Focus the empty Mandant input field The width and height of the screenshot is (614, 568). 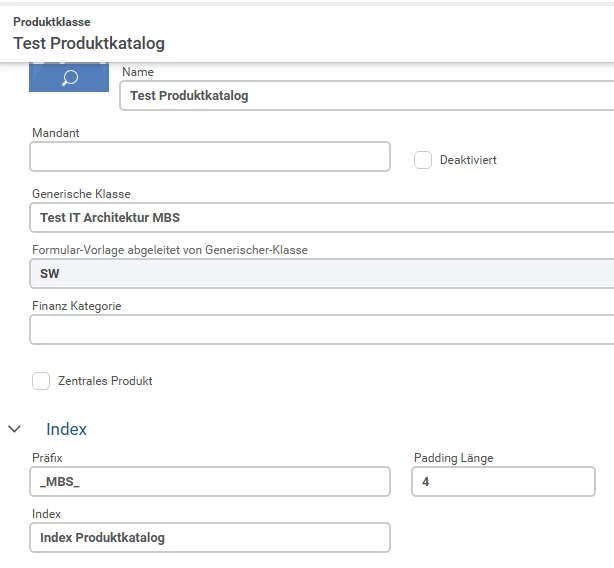point(210,157)
